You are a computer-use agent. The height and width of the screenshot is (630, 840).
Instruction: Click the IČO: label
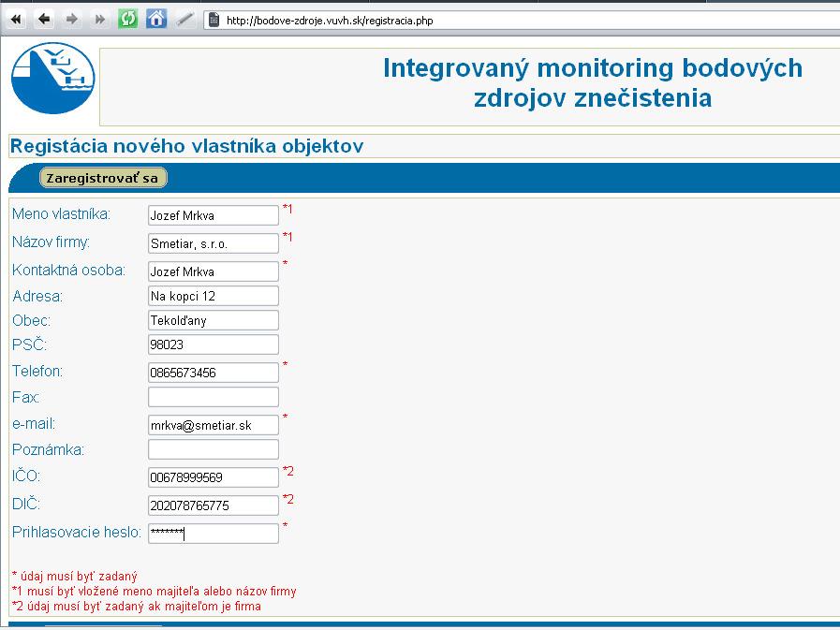pos(26,476)
